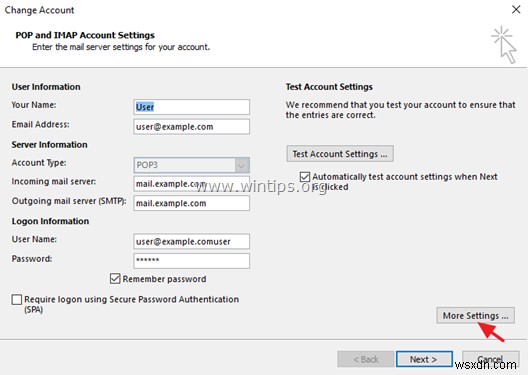Click the Password field
This screenshot has width=528, height=375.
[191, 261]
